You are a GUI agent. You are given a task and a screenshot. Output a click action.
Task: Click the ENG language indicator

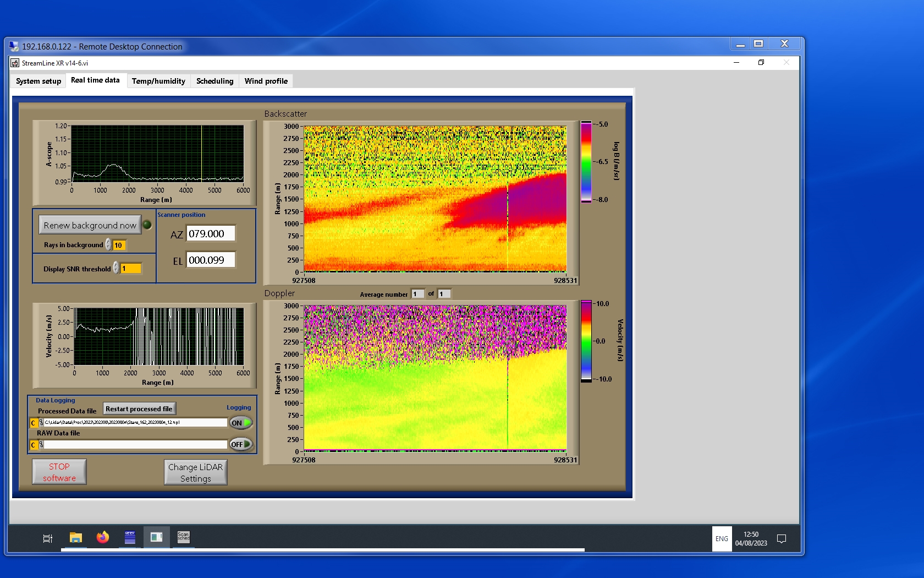click(x=722, y=539)
